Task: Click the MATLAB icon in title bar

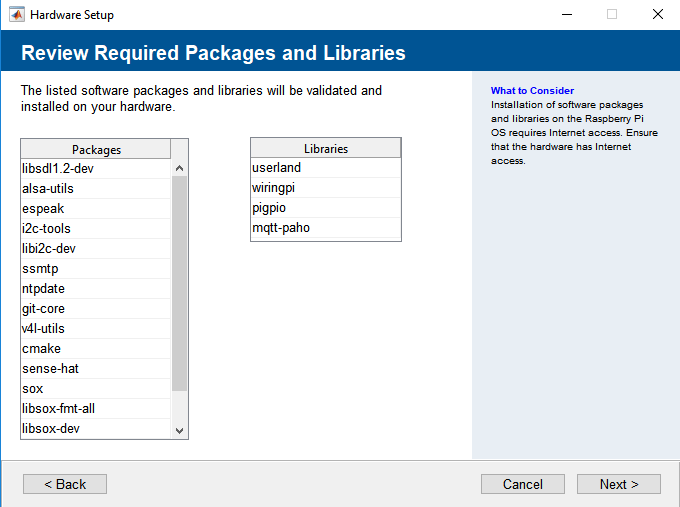Action: pos(16,15)
